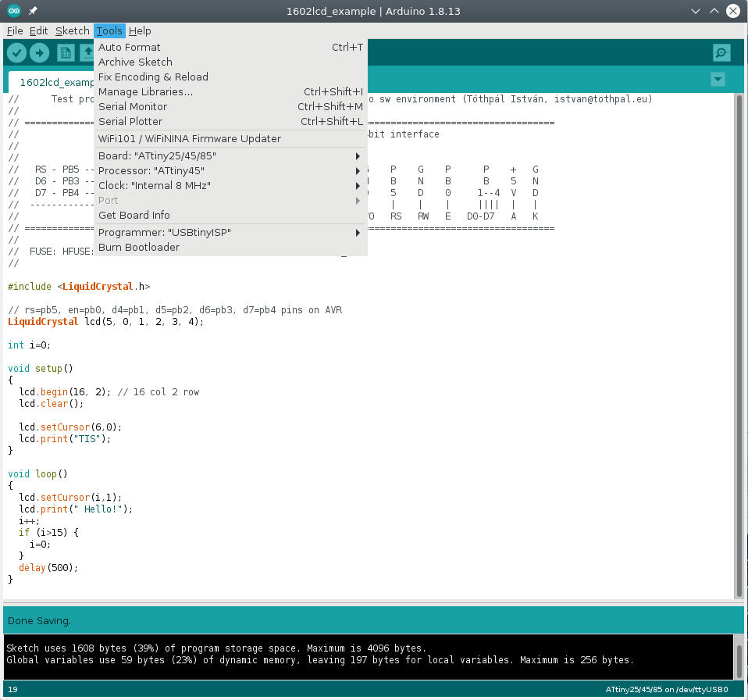This screenshot has height=700, width=748.
Task: Expand the Clock submenu arrow
Action: (x=358, y=186)
